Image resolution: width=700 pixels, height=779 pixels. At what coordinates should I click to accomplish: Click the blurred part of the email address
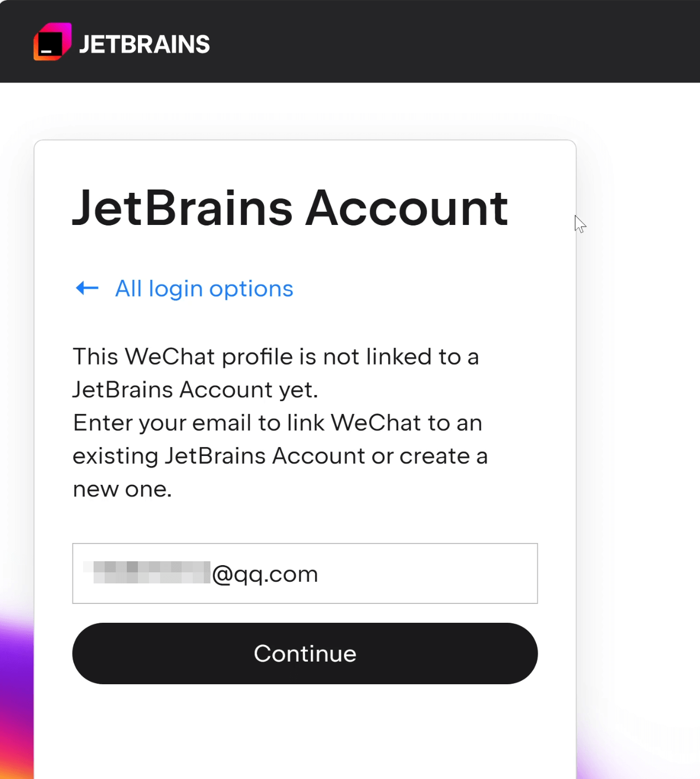tap(147, 572)
